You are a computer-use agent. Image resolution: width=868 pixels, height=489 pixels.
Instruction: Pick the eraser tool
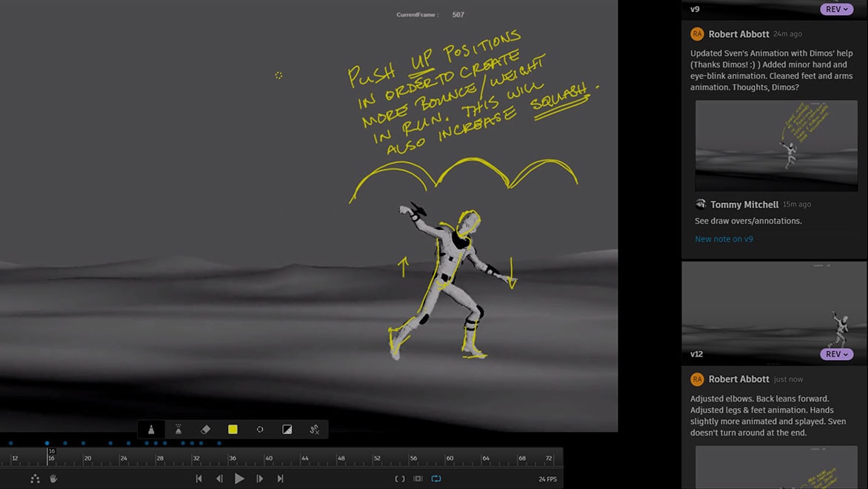point(206,429)
